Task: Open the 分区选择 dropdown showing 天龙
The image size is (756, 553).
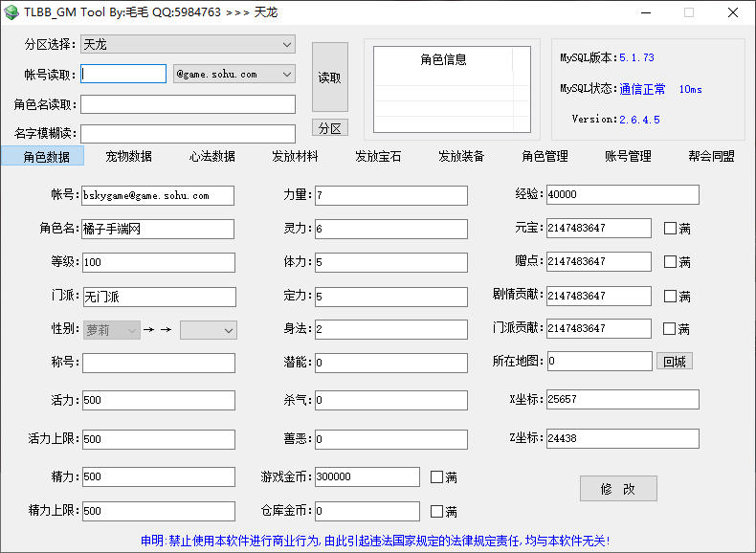Action: point(188,44)
